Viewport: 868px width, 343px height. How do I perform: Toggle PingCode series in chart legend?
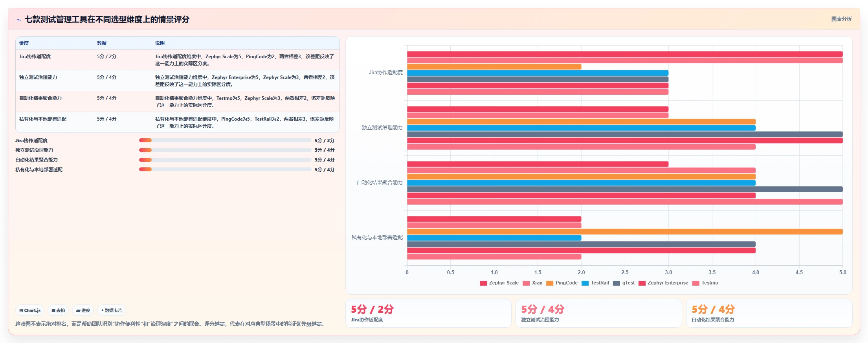click(562, 283)
